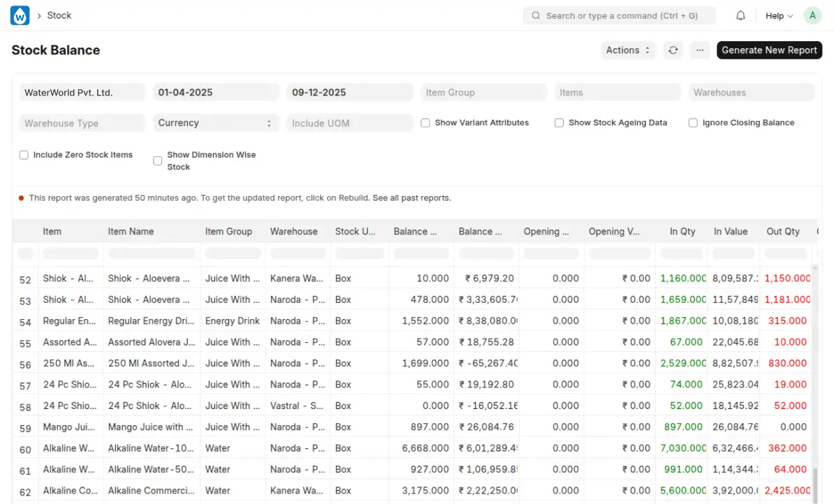Click the refresh report icon

coord(673,50)
